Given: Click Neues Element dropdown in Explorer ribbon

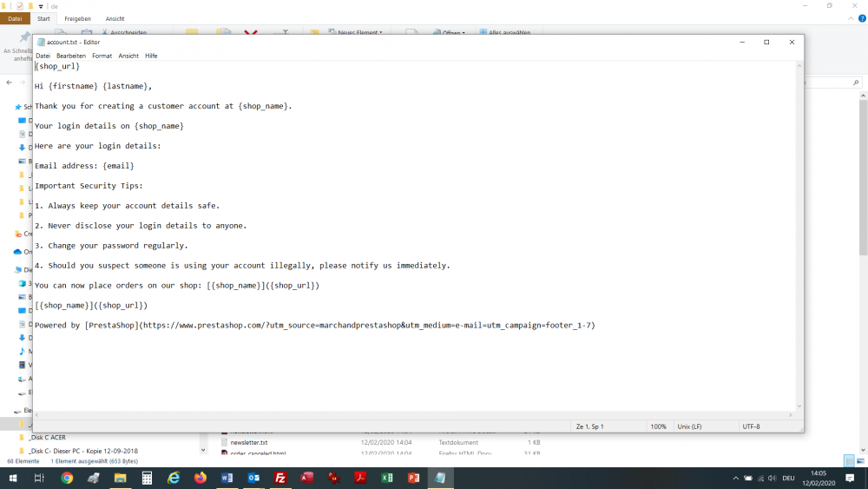Looking at the screenshot, I should 355,32.
